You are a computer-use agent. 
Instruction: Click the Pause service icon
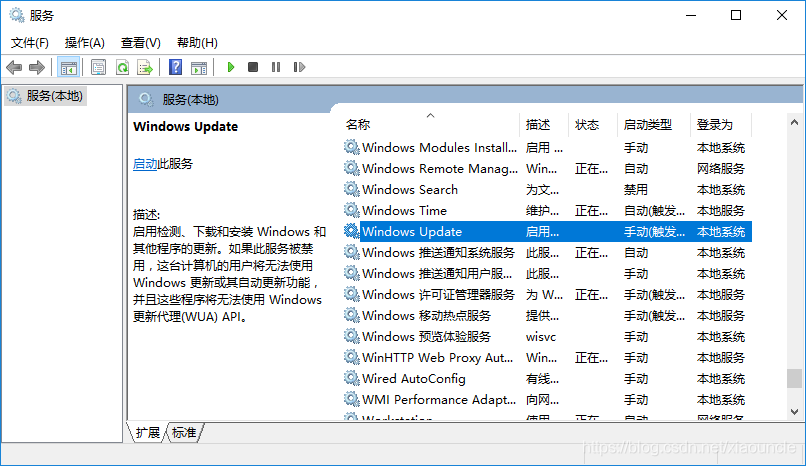pyautogui.click(x=276, y=67)
